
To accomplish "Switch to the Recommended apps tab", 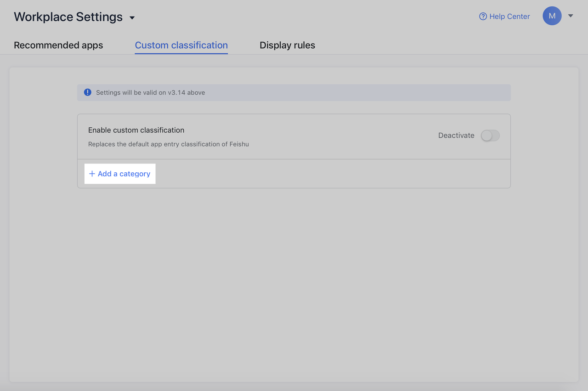I will pos(58,45).
